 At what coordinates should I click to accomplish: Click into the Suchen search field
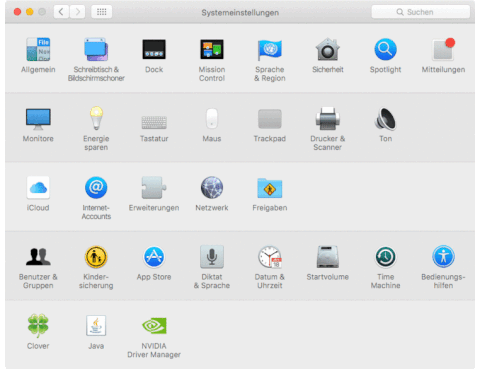click(421, 12)
